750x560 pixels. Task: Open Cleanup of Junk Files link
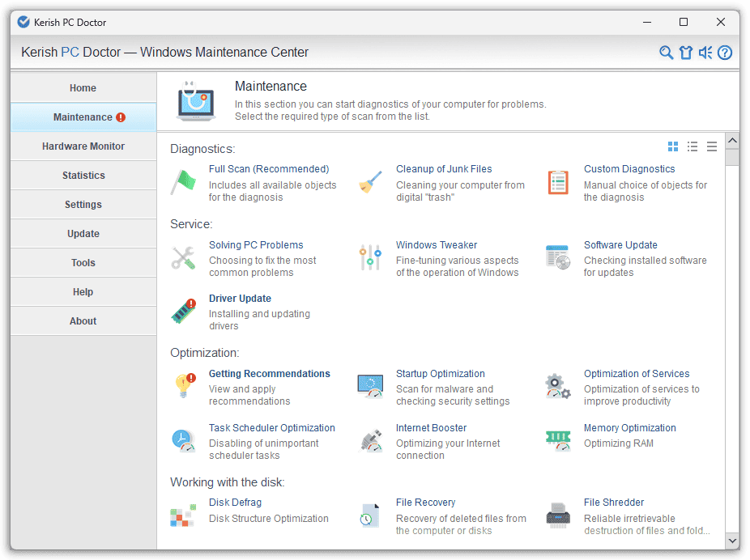click(444, 169)
